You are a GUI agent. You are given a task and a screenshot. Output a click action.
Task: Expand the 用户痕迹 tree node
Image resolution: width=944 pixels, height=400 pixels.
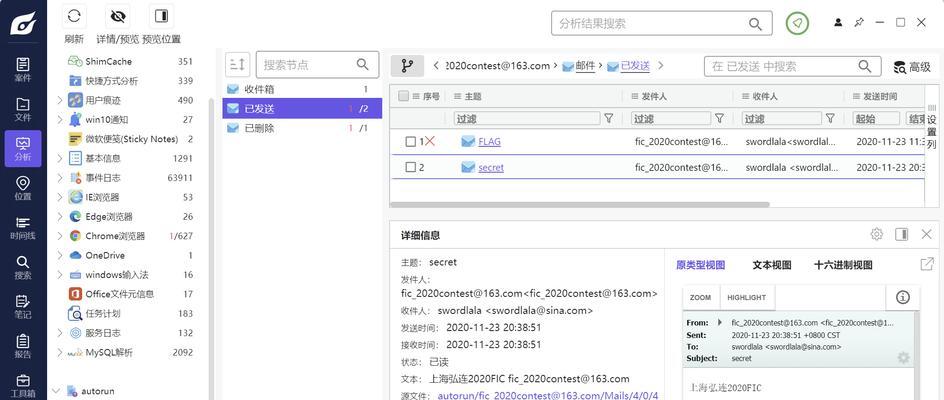pyautogui.click(x=59, y=100)
